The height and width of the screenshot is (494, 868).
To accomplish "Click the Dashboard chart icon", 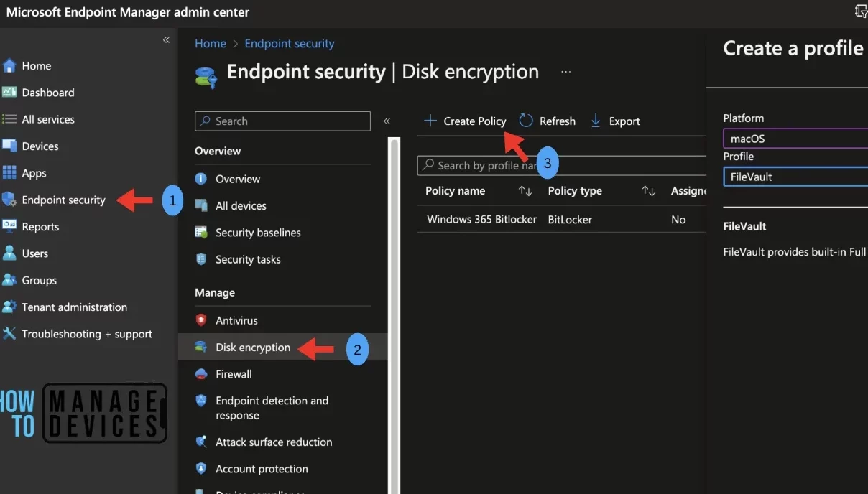I will (x=9, y=93).
